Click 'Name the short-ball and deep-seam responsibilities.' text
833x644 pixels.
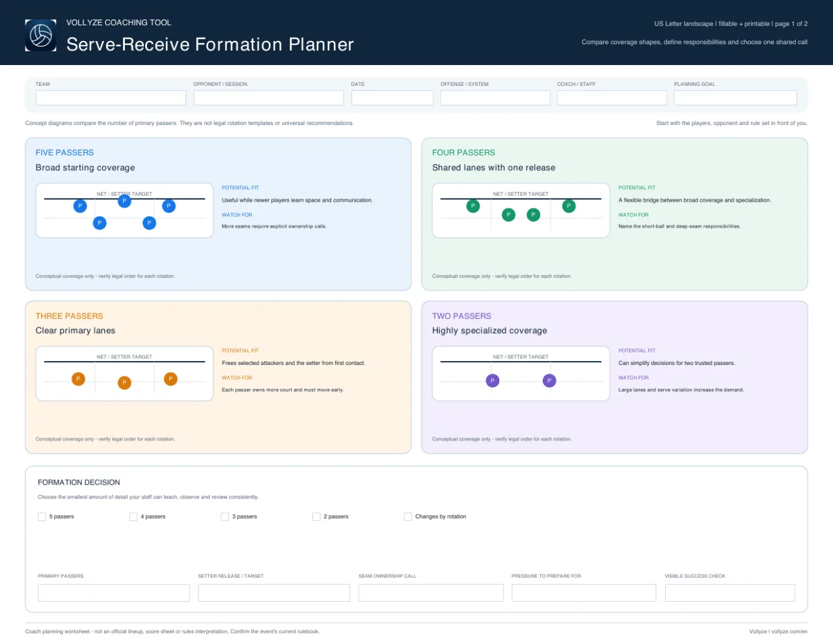point(679,226)
